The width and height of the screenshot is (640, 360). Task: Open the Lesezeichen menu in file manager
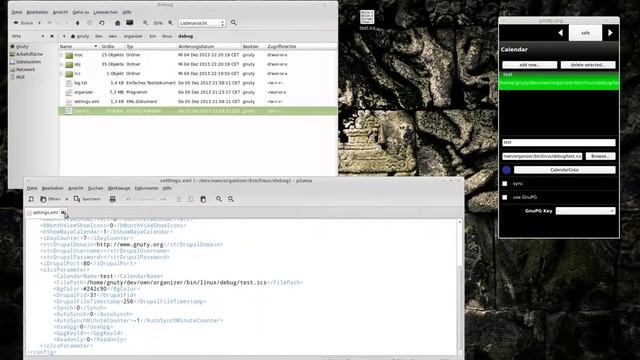tap(105, 12)
